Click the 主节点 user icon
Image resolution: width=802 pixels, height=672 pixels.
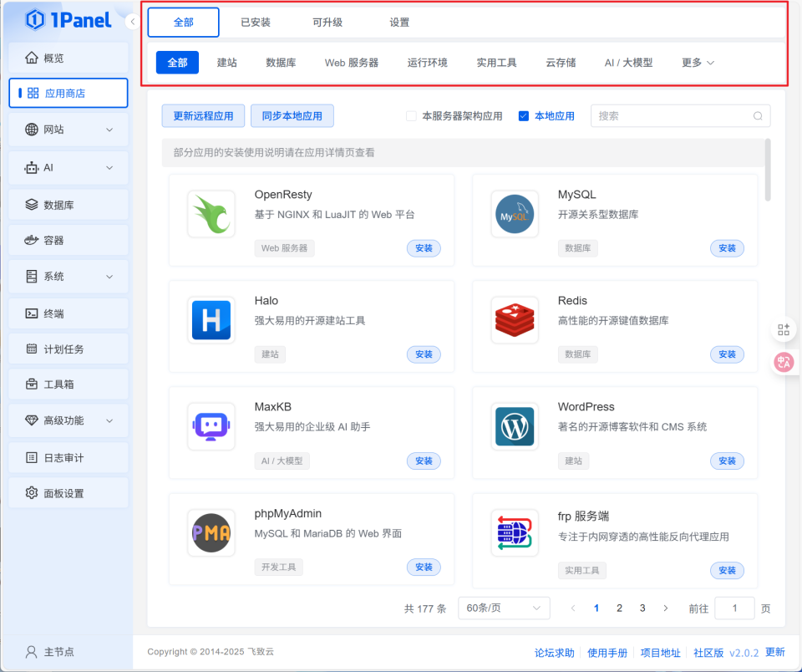[31, 652]
